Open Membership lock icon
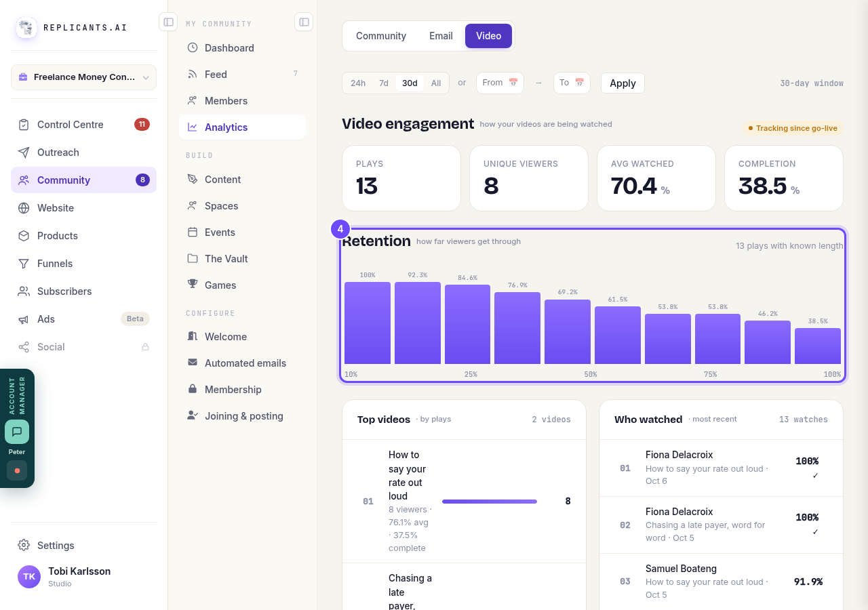Viewport: 868px width, 610px height. (x=193, y=389)
